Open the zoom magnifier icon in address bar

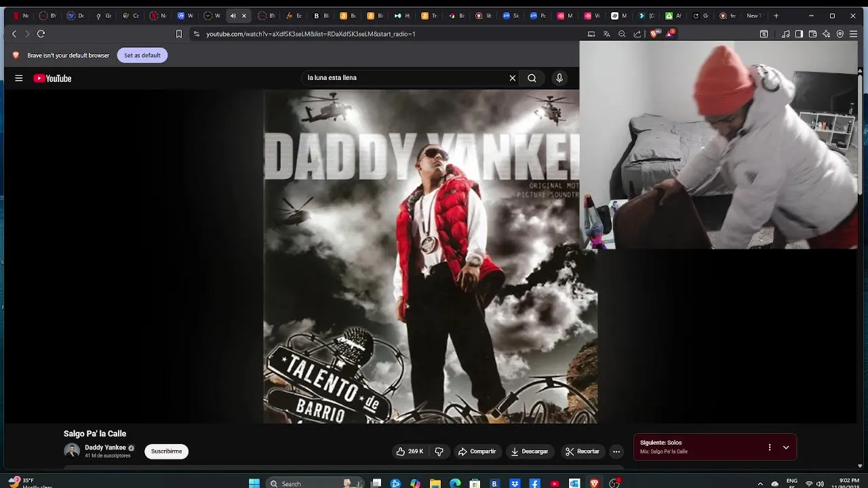(622, 34)
